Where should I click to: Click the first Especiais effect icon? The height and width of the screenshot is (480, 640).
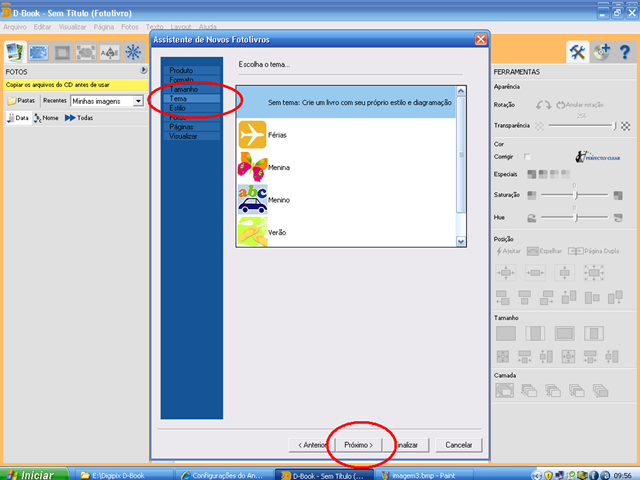(531, 174)
